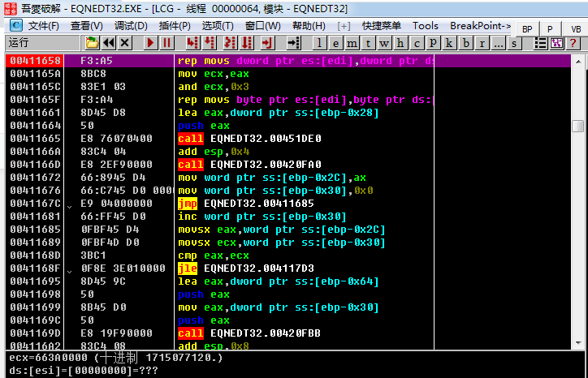Open the Tools menu
Viewport: 588px width, 378px height.
pos(426,26)
